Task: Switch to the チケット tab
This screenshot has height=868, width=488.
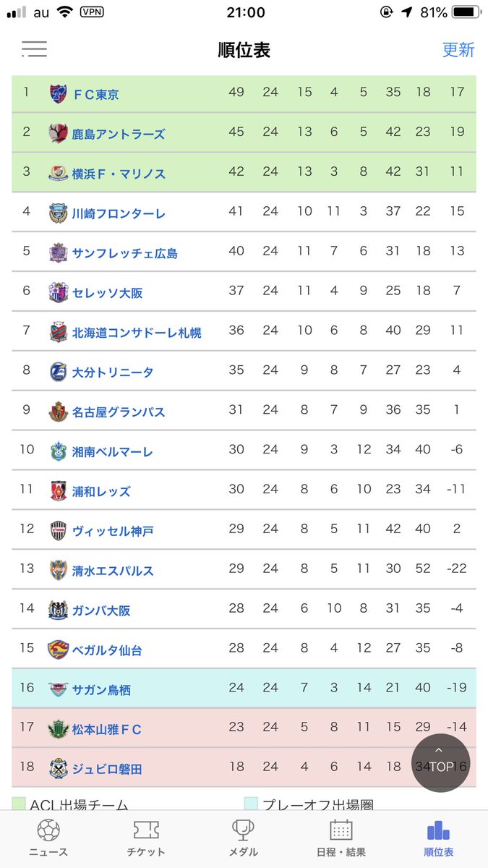Action: click(146, 838)
